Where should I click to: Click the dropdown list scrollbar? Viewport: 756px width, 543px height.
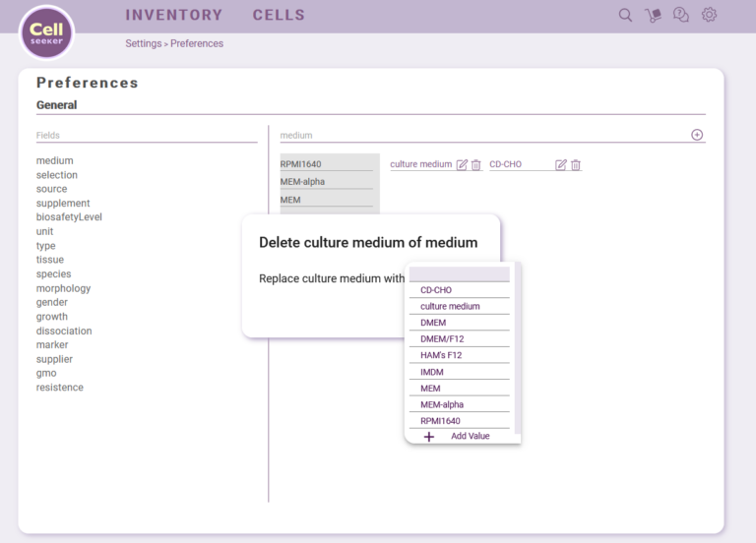(518, 348)
